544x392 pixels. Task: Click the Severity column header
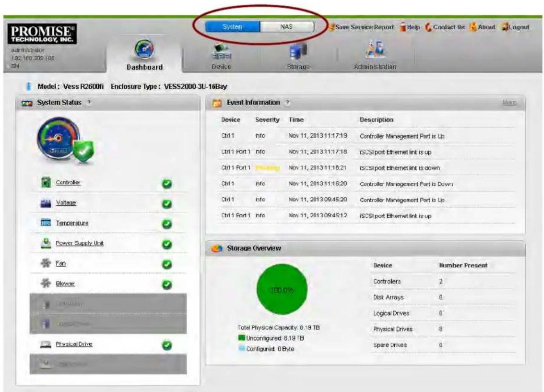point(267,120)
